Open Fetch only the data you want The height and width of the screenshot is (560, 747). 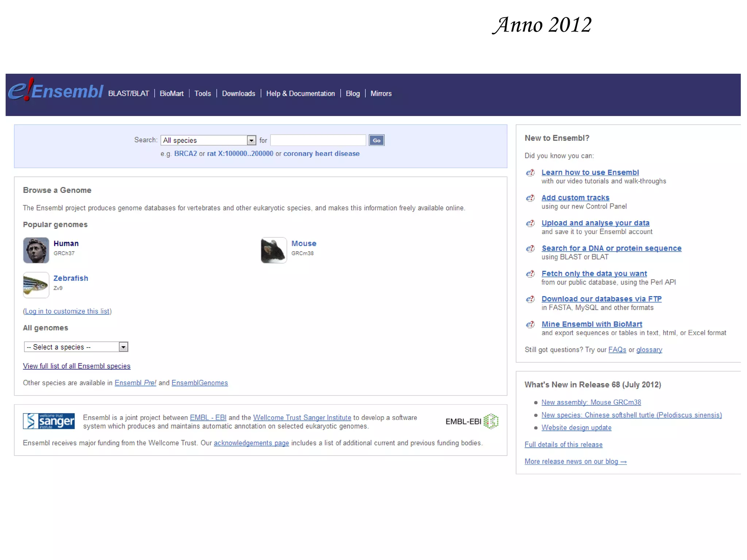click(x=594, y=273)
